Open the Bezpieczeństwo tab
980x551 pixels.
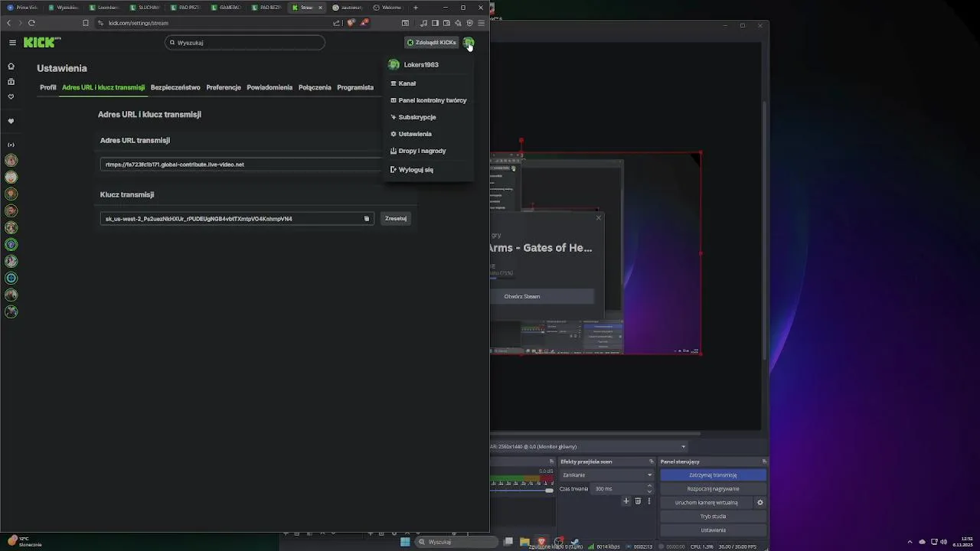[x=175, y=87]
